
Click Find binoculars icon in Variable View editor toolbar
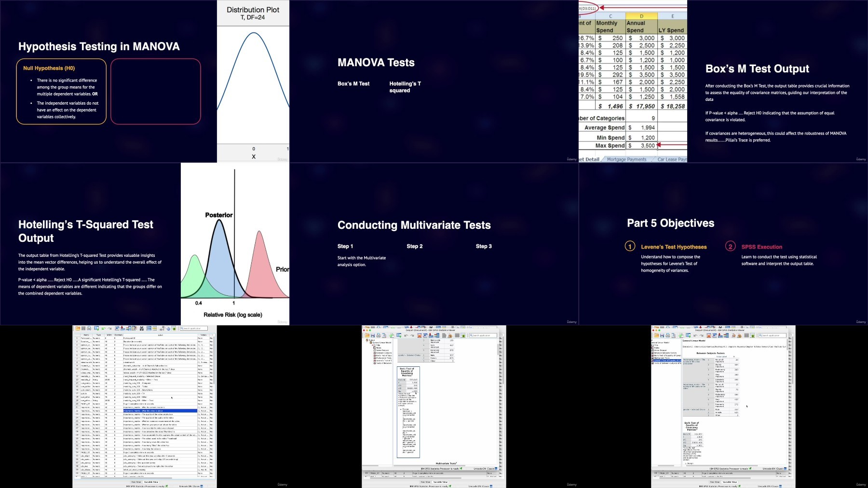pyautogui.click(x=141, y=328)
